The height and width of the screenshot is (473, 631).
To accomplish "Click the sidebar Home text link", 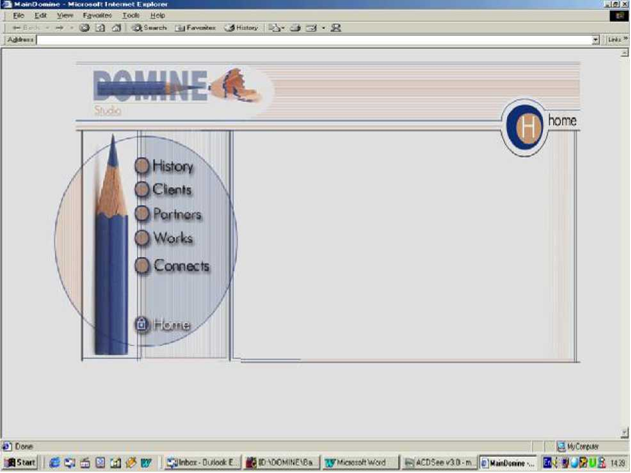I will [x=172, y=325].
